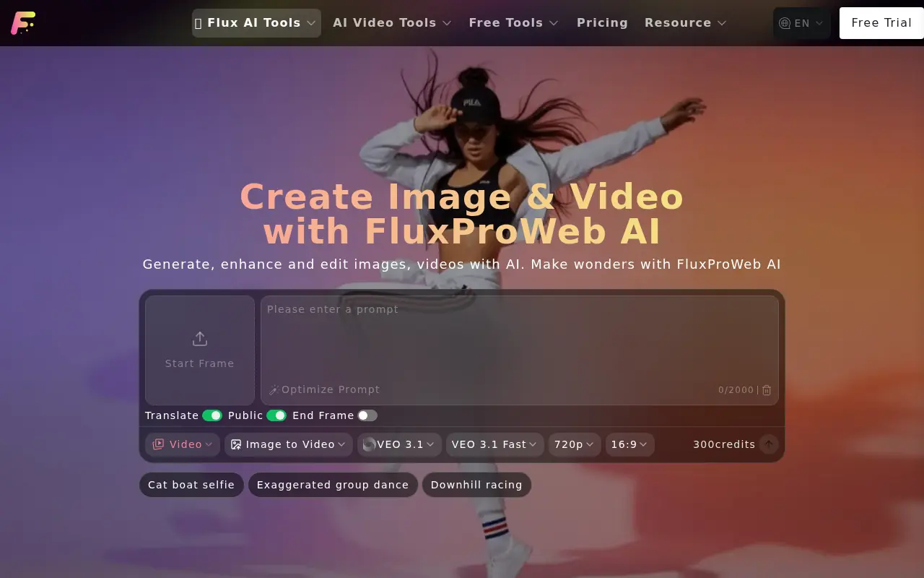
Task: Select the Cat boat selfie preset
Action: 191,485
